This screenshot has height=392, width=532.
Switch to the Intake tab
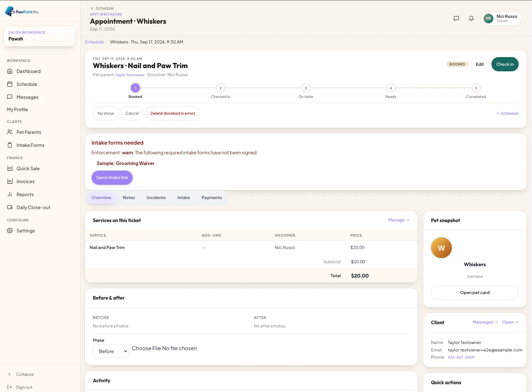tap(184, 197)
